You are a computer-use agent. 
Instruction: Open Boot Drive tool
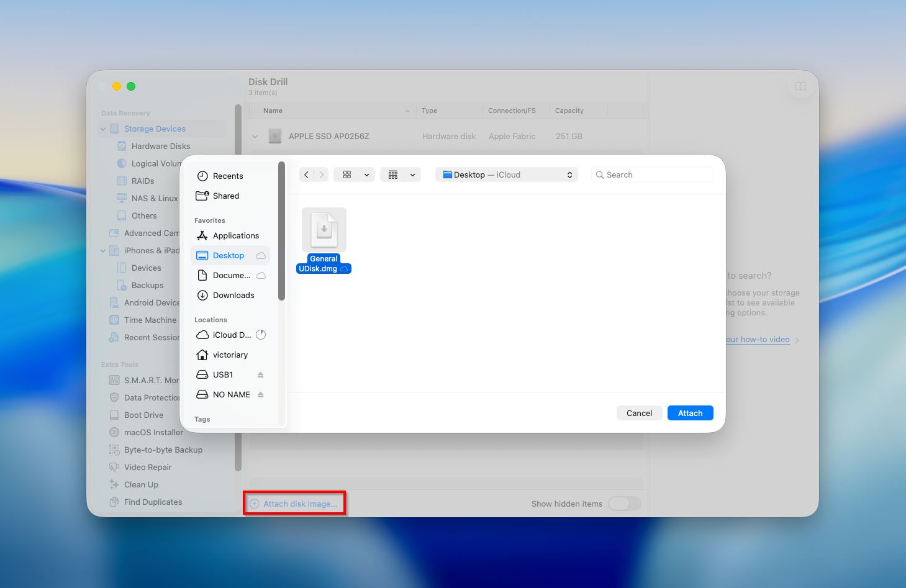[x=143, y=415]
